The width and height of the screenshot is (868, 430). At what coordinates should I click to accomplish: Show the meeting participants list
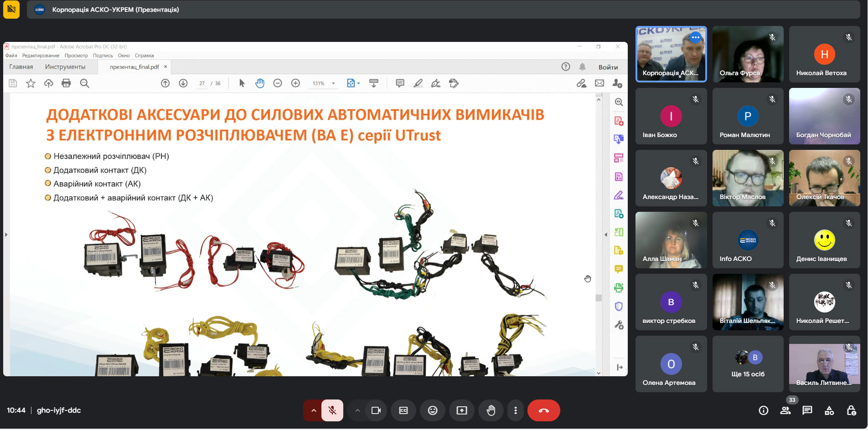(x=785, y=410)
